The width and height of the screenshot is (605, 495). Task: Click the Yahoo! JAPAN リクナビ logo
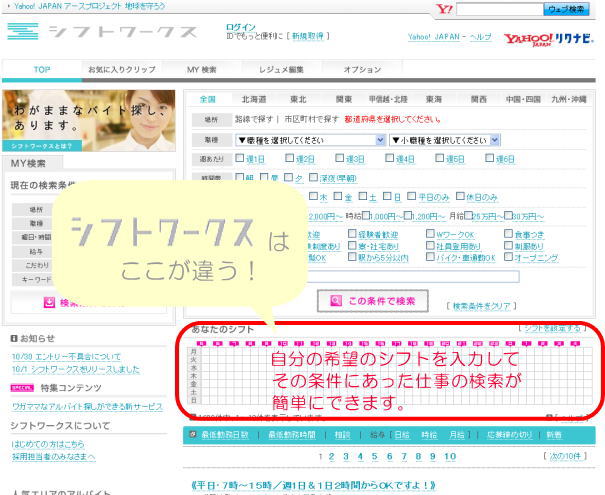[x=548, y=39]
